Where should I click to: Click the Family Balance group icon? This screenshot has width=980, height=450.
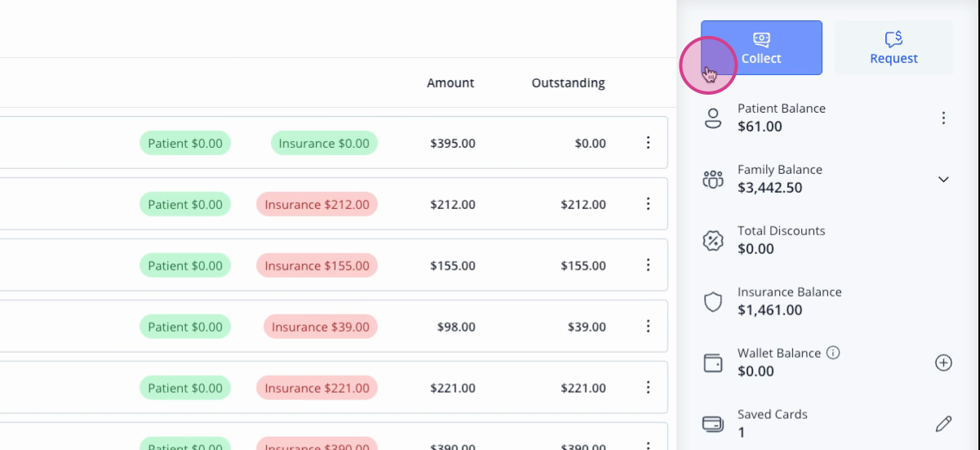coord(713,180)
